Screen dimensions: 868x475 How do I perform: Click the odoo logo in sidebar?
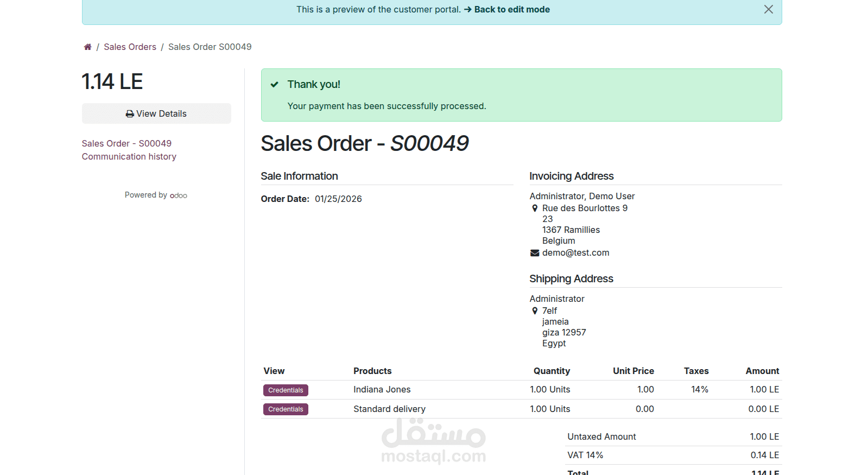click(179, 195)
